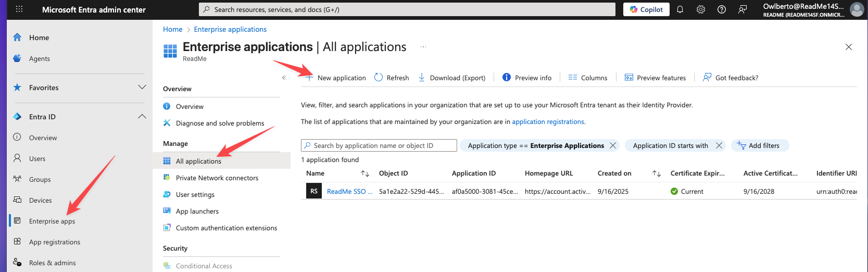View notifications bell
868x272 pixels.
pos(680,9)
